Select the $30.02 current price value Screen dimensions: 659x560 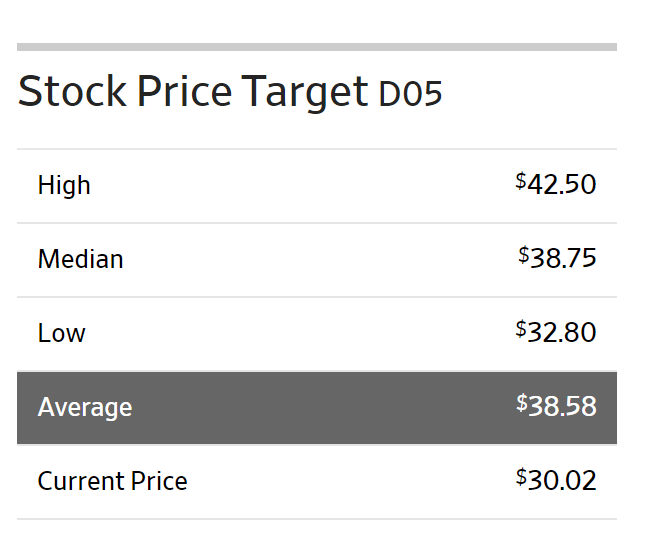(x=556, y=479)
